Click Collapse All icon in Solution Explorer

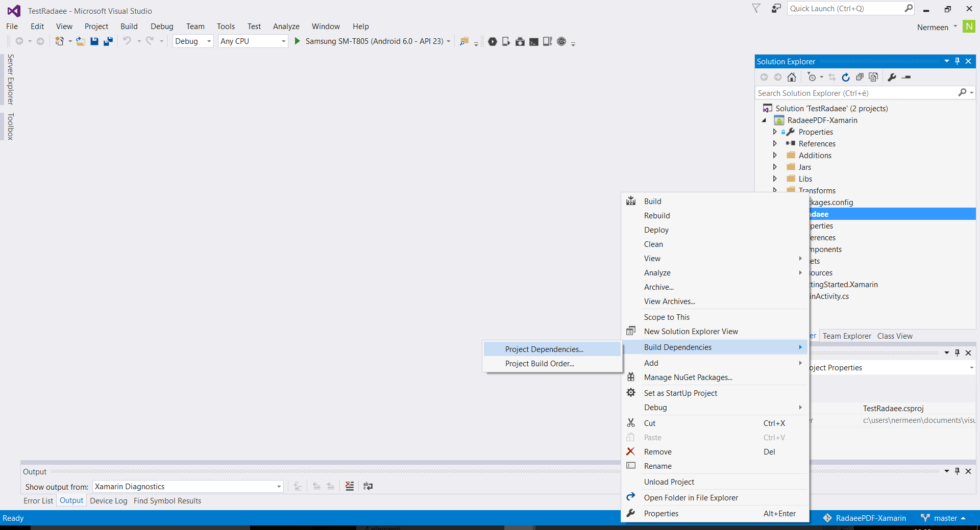[x=860, y=77]
